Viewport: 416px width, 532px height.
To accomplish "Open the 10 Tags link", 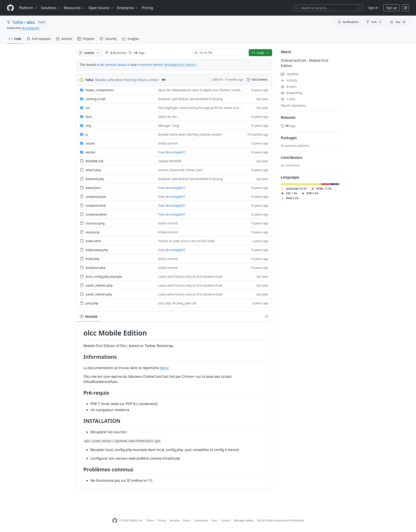I will (137, 53).
